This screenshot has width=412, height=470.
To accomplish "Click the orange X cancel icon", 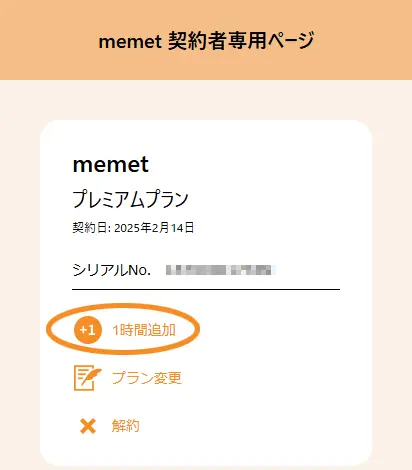I will (x=88, y=426).
